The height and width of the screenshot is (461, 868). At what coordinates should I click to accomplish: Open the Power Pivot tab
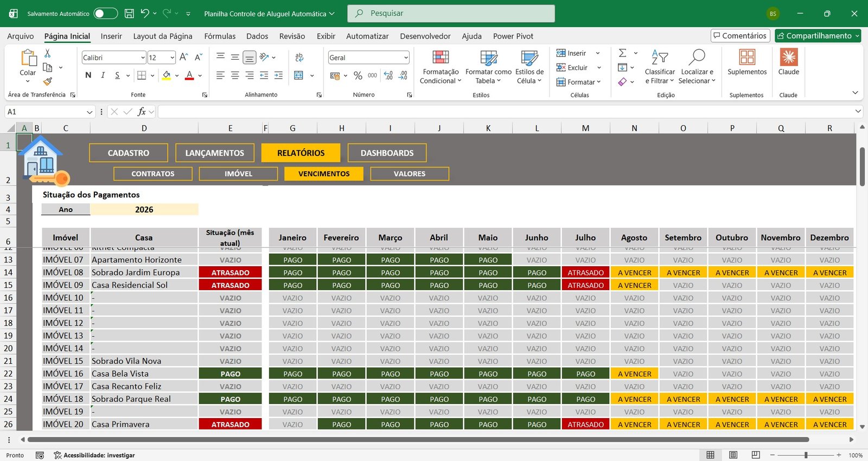click(513, 36)
